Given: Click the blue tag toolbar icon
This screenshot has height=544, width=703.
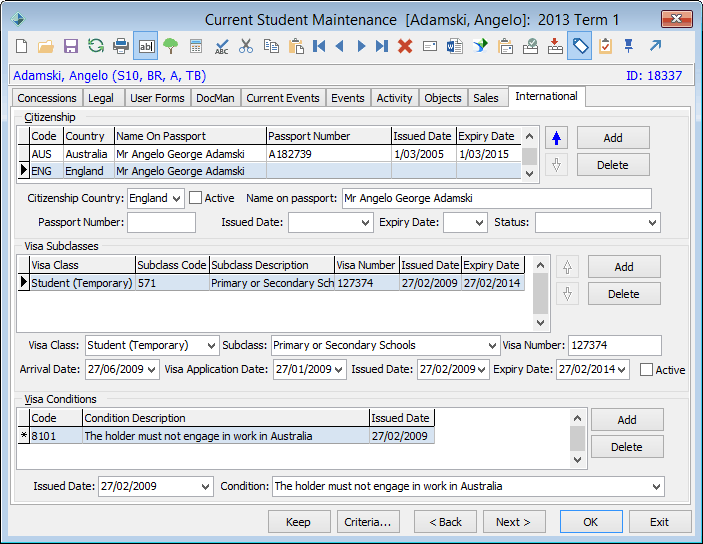Looking at the screenshot, I should pyautogui.click(x=580, y=46).
